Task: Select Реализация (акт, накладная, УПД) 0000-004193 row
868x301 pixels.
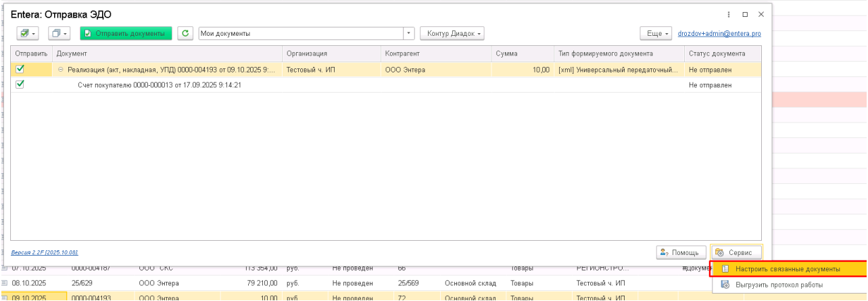Action: coord(386,69)
